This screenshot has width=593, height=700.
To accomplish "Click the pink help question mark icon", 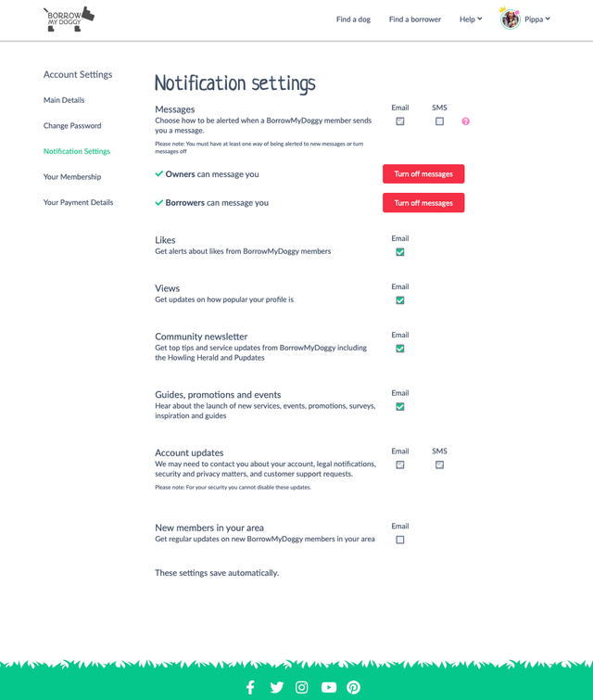I will click(x=465, y=121).
